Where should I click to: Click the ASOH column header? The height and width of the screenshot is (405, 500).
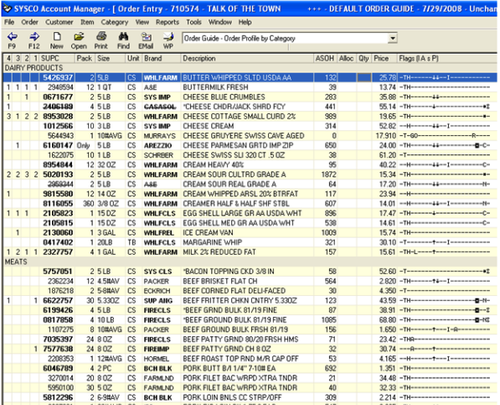[x=325, y=58]
